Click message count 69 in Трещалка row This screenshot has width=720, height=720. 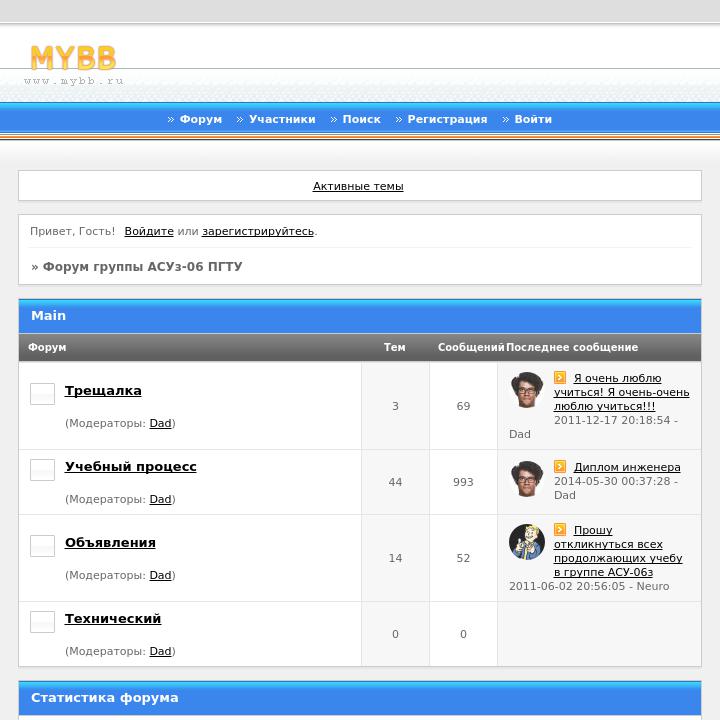[x=463, y=406]
